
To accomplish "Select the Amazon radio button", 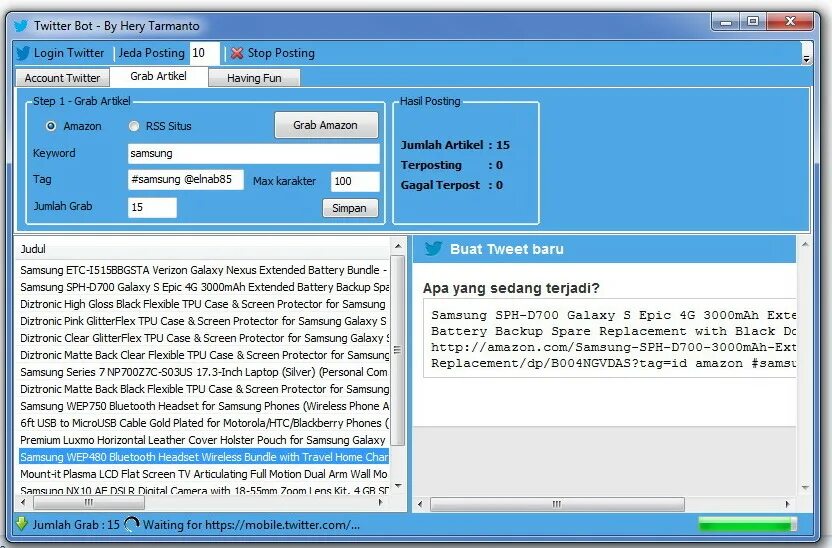I will coord(51,126).
